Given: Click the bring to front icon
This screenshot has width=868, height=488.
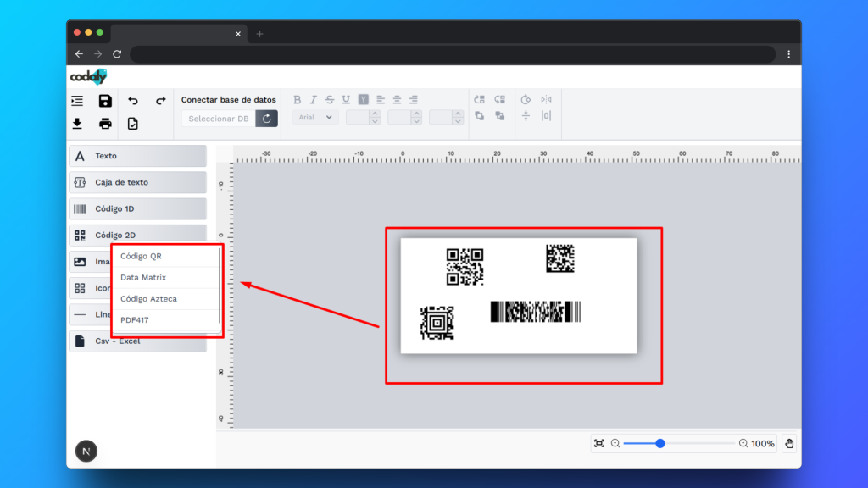Looking at the screenshot, I should coord(480,115).
